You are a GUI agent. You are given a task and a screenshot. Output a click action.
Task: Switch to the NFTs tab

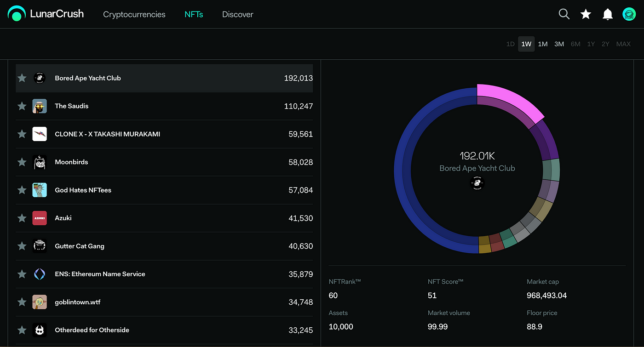(x=194, y=14)
